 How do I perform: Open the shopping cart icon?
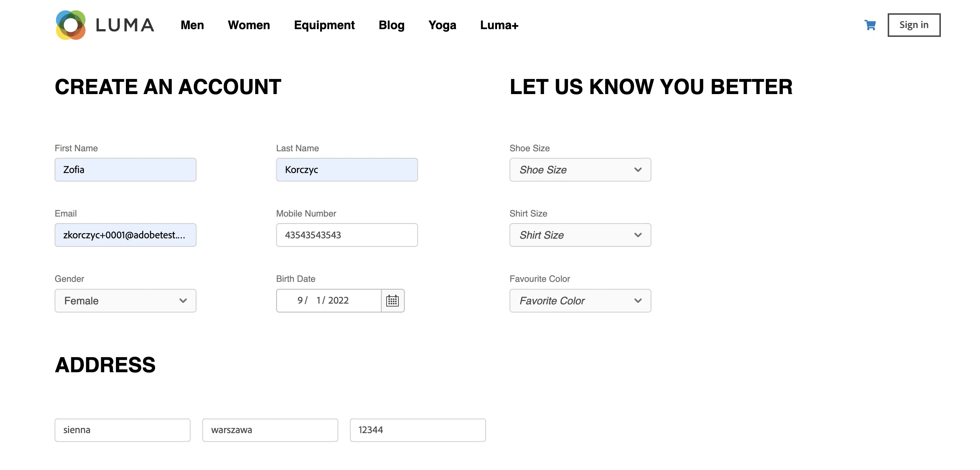[870, 25]
